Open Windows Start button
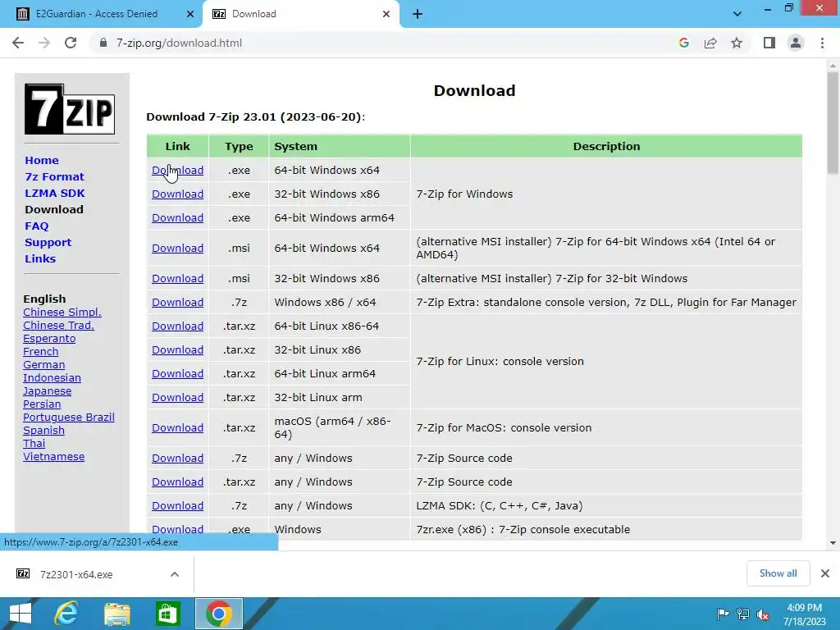 tap(21, 614)
